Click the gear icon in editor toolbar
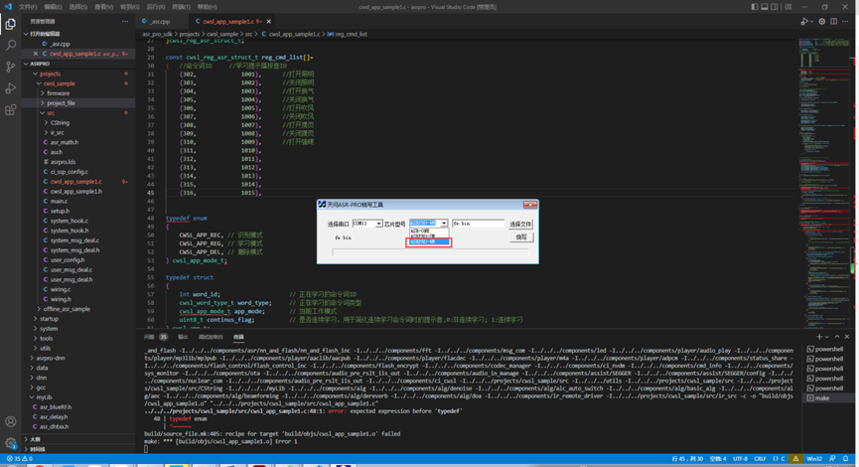This screenshot has height=467, width=859. [x=822, y=21]
